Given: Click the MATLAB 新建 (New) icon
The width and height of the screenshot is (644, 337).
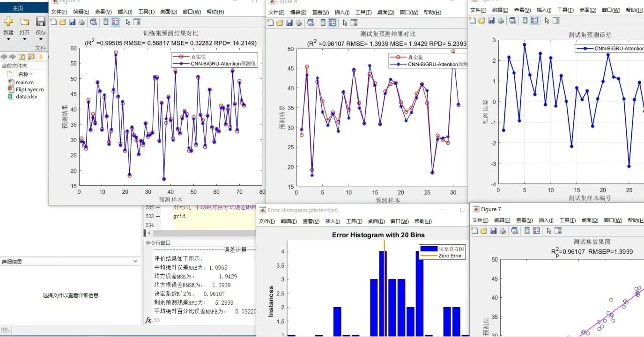Looking at the screenshot, I should click(x=8, y=22).
